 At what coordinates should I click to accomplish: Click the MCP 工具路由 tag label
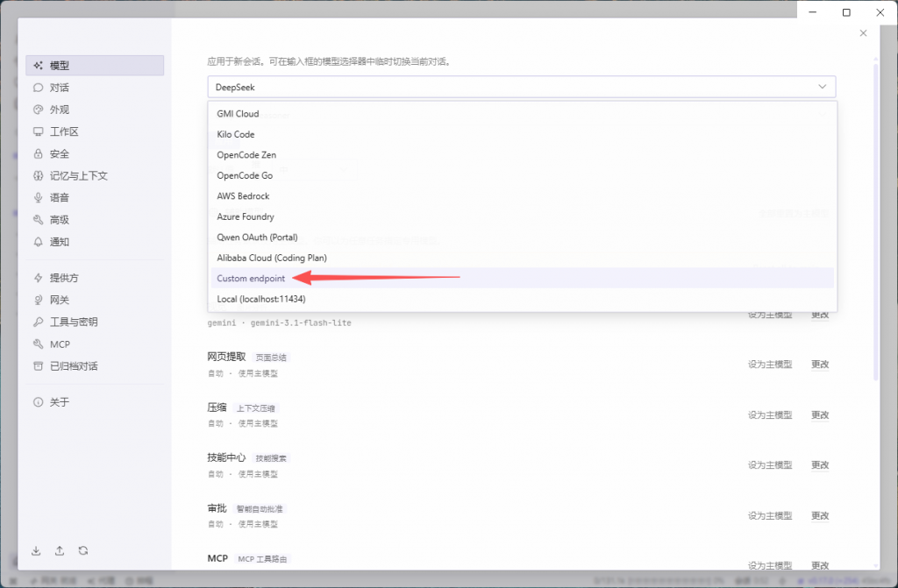click(262, 559)
